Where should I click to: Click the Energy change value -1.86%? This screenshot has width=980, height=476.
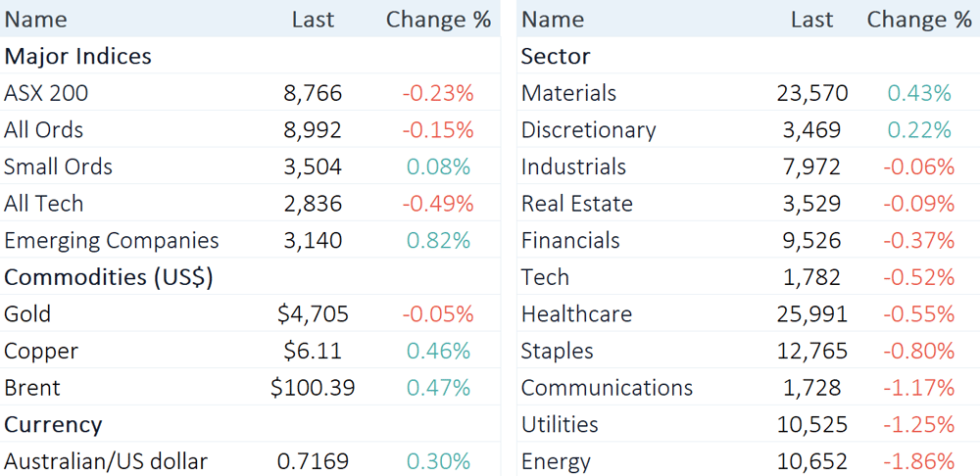(x=918, y=461)
